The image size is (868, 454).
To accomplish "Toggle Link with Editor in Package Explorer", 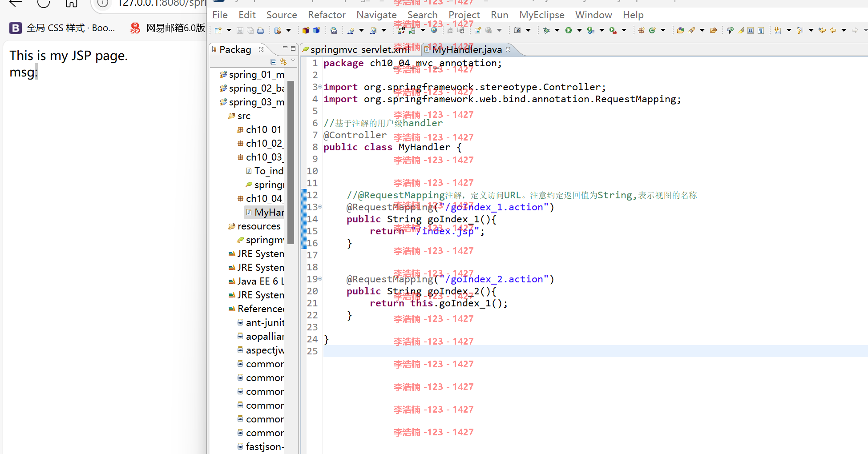I will 283,62.
